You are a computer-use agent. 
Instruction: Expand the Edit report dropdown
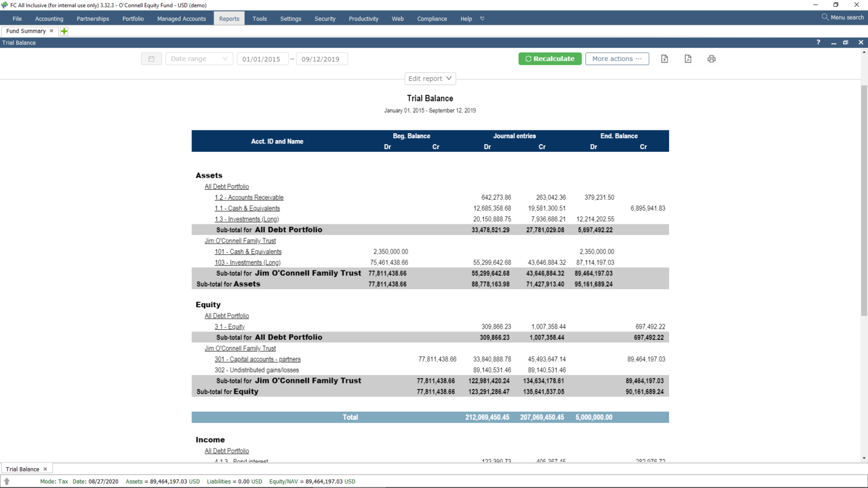(430, 78)
